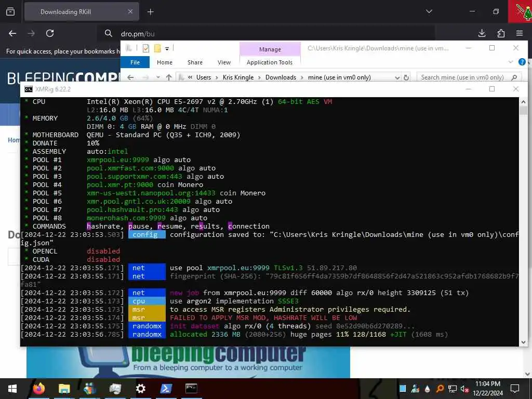The width and height of the screenshot is (532, 399).
Task: Click Properties icon in Explorer quick access toolbar
Action: pyautogui.click(x=146, y=48)
